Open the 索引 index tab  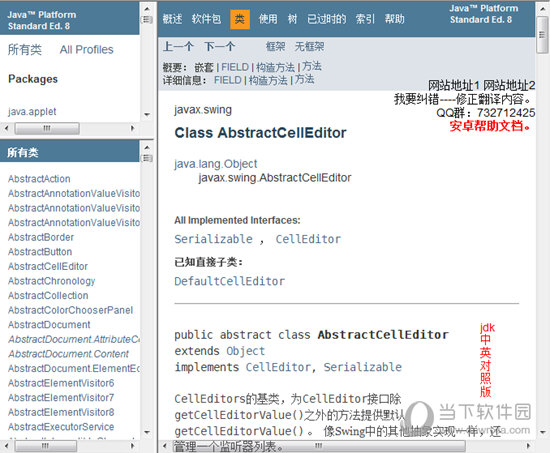365,19
